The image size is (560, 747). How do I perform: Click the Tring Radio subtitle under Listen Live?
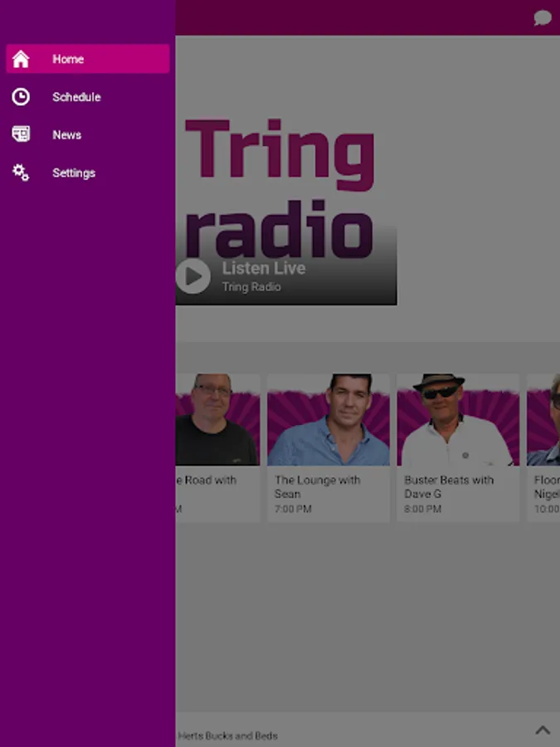[x=251, y=287]
